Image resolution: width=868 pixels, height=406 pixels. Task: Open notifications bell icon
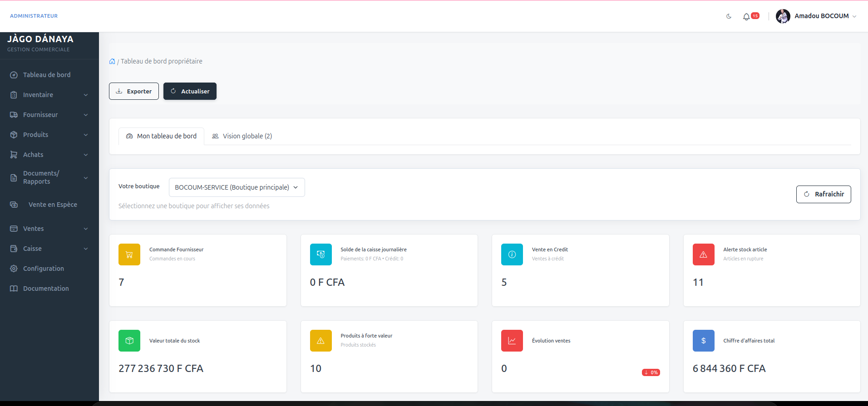coord(746,17)
